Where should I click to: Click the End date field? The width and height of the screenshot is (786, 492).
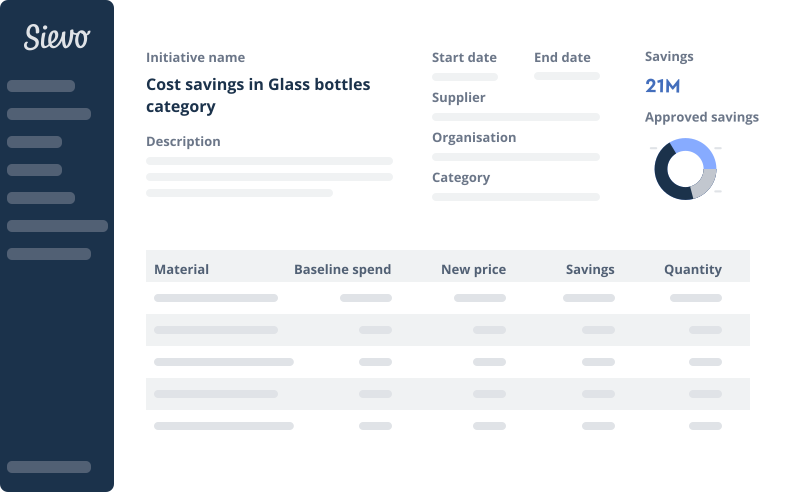pos(566,76)
